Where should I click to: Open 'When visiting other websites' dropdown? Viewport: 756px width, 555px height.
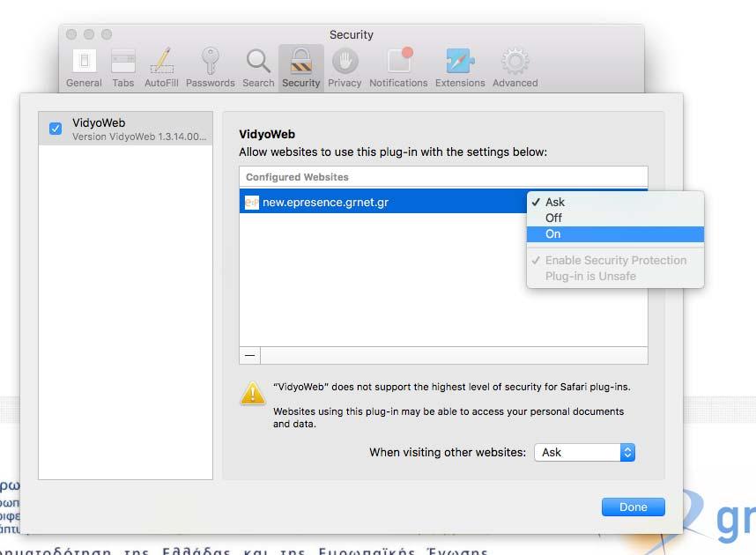(584, 452)
